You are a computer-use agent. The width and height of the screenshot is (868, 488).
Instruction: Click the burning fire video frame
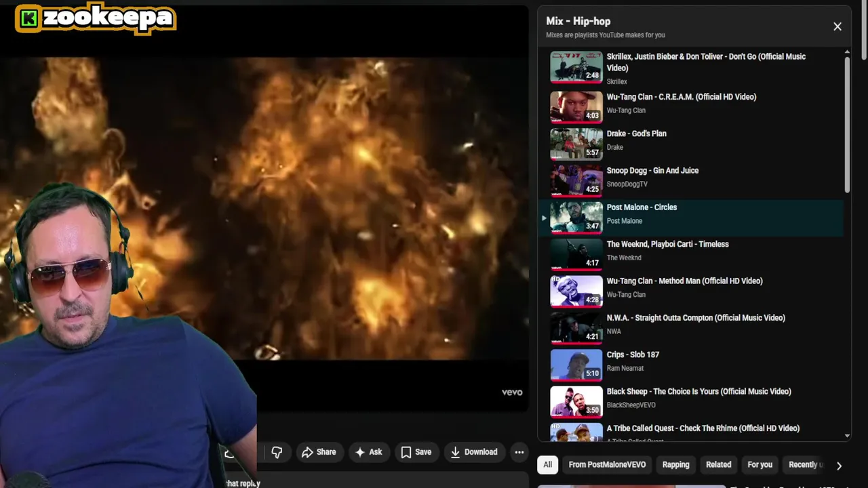pyautogui.click(x=264, y=208)
